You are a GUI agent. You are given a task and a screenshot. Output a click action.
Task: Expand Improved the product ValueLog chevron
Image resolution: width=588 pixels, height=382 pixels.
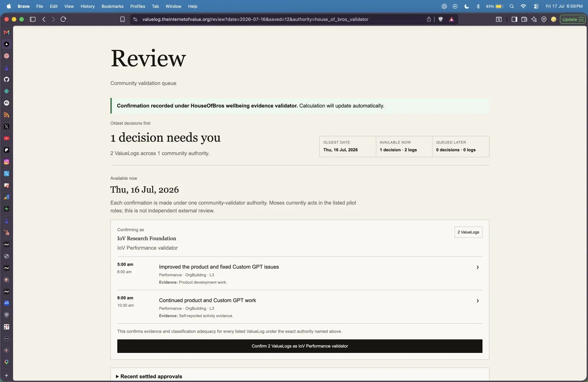478,267
